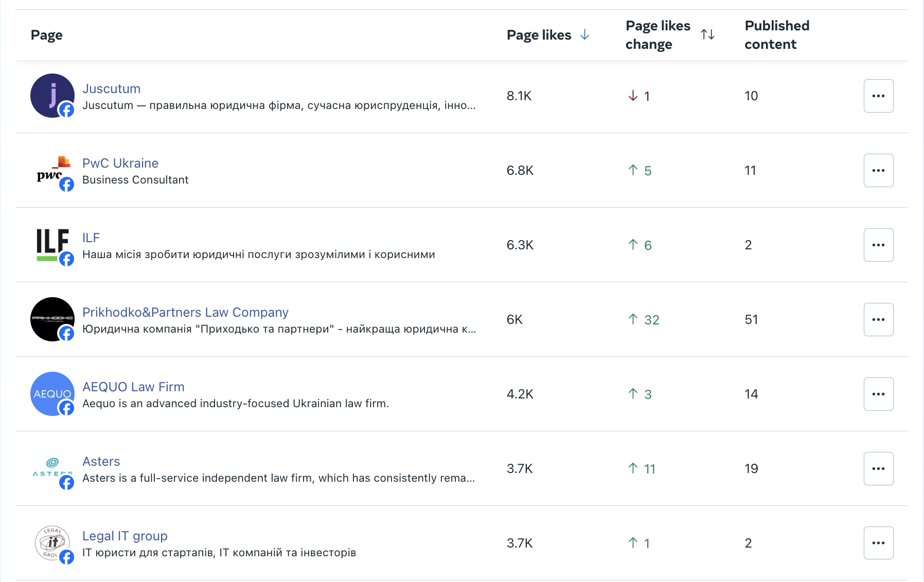Image resolution: width=924 pixels, height=582 pixels.
Task: Click the Page likes column header
Action: pyautogui.click(x=539, y=35)
